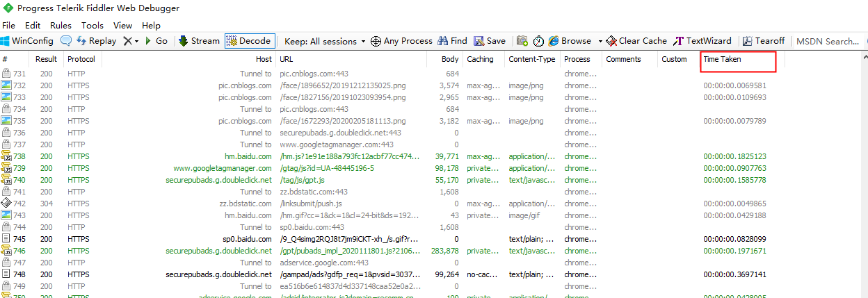
Task: Sort by the Custom column header
Action: 678,59
